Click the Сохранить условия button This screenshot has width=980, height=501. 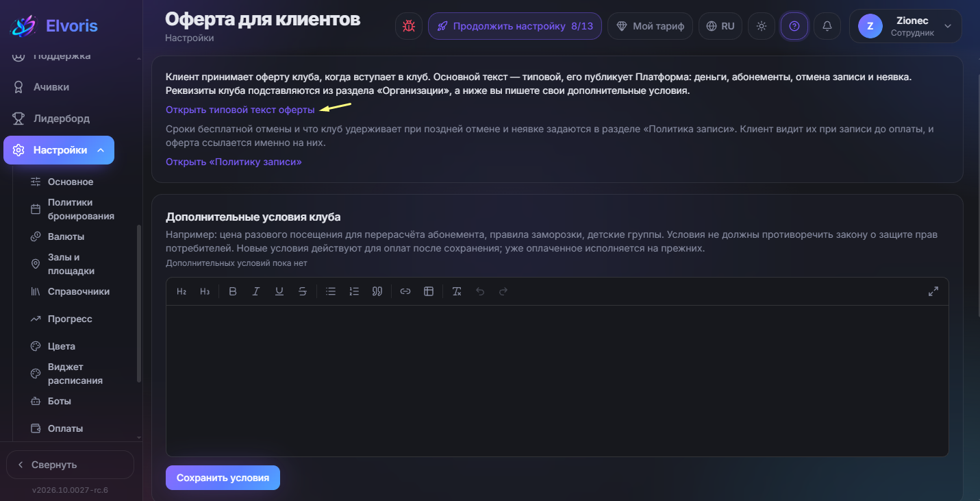[223, 478]
